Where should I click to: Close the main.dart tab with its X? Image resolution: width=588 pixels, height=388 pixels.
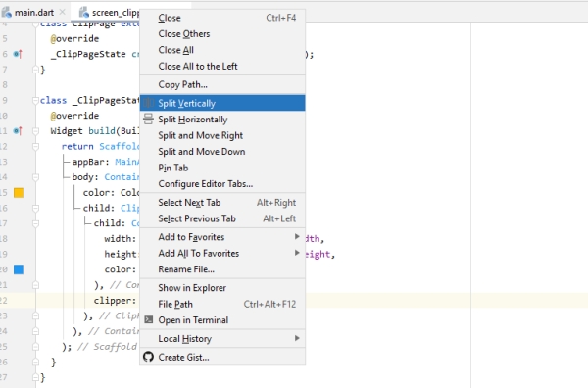(63, 12)
